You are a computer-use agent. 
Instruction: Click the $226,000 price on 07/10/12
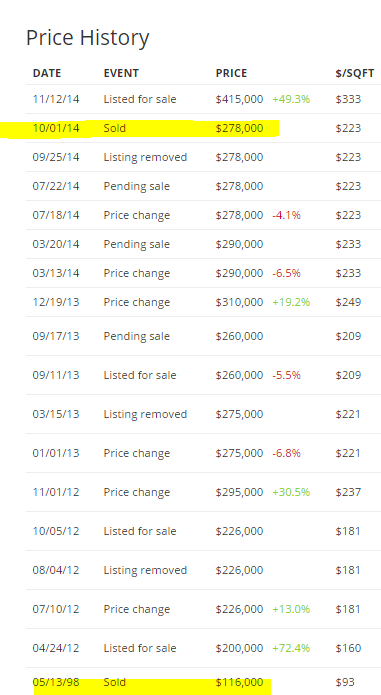click(x=239, y=609)
